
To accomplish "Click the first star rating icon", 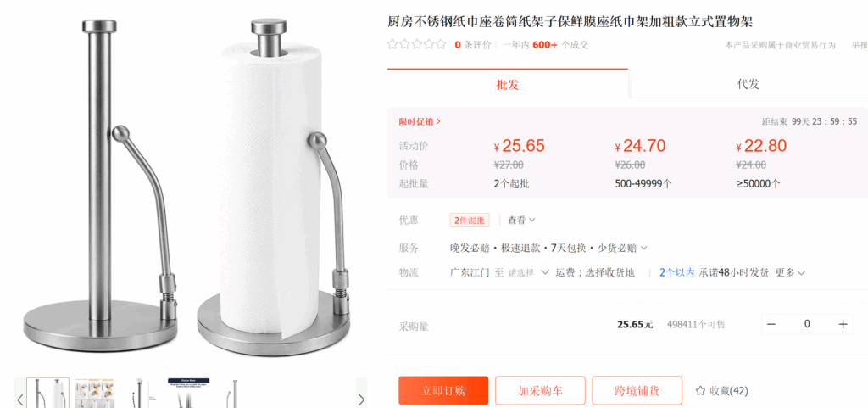I will (x=392, y=44).
